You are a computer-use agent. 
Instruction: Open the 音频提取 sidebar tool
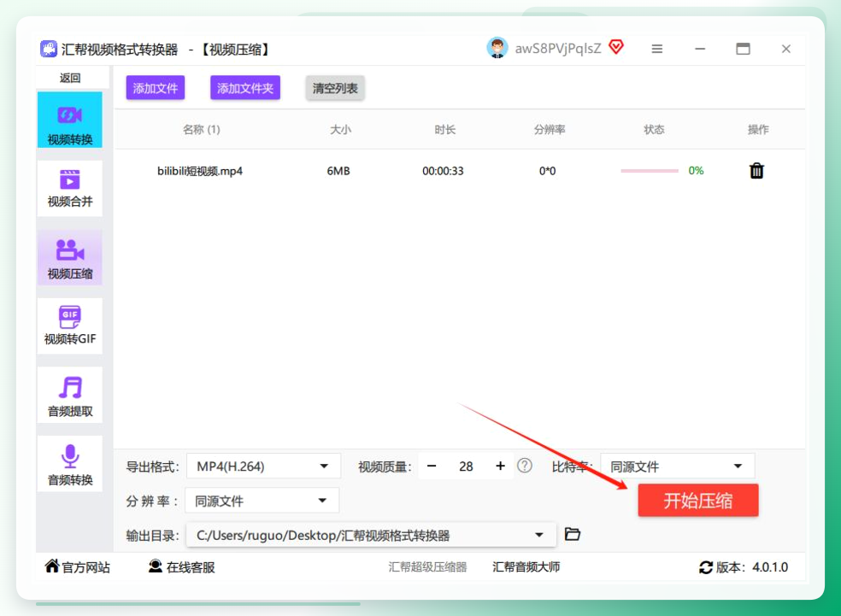pyautogui.click(x=70, y=395)
